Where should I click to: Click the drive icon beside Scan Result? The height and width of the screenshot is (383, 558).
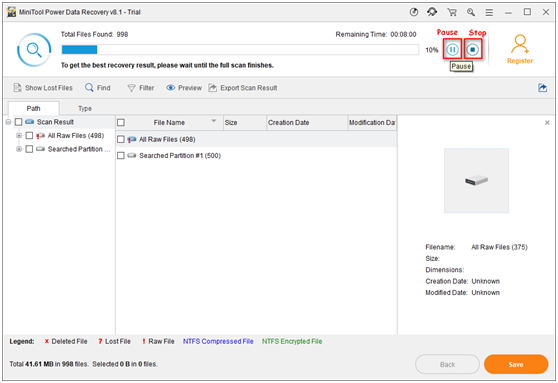point(30,122)
